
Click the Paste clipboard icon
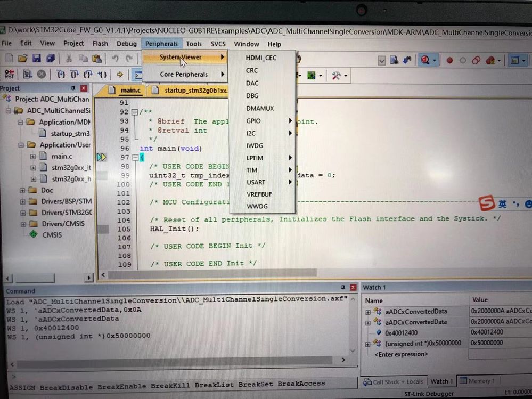97,59
